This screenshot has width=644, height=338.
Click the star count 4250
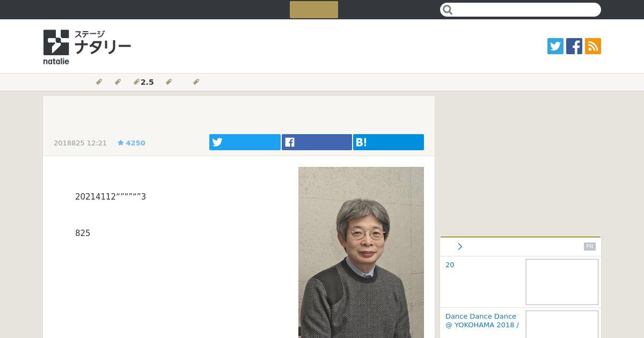pos(131,143)
